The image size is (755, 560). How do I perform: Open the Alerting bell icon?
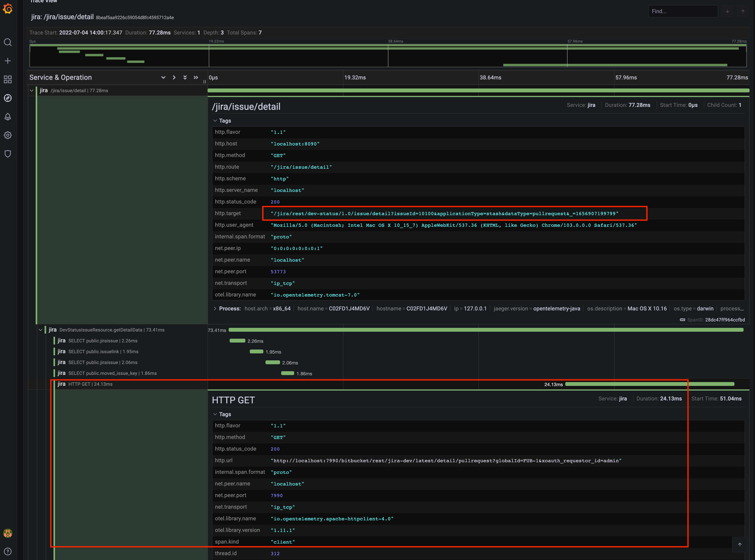[x=8, y=117]
